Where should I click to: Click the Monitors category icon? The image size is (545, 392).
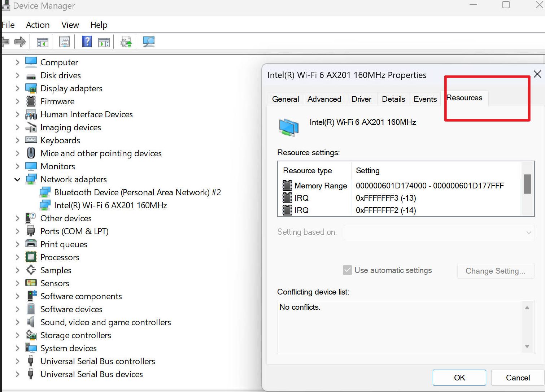pos(31,166)
